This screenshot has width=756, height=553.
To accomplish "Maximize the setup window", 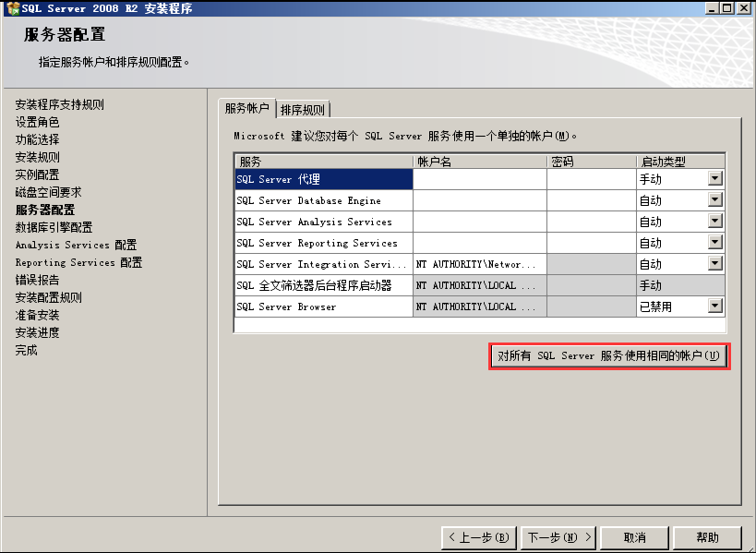I will (x=727, y=8).
